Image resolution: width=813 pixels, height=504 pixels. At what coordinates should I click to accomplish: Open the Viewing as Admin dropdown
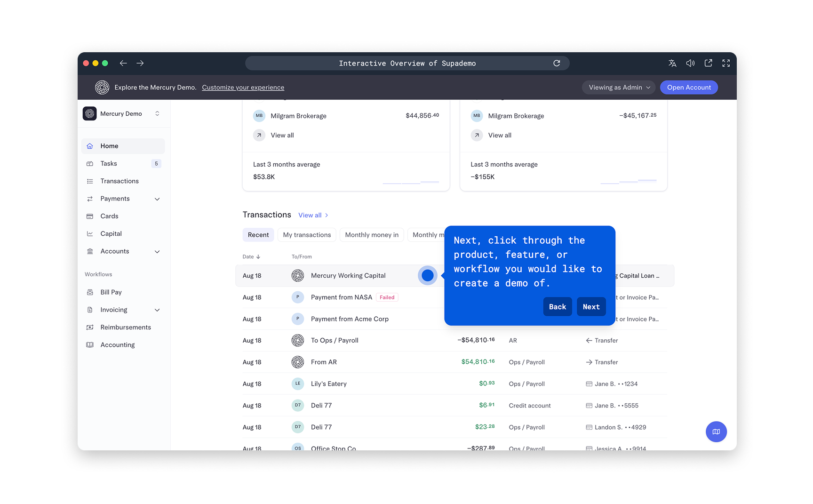click(618, 88)
